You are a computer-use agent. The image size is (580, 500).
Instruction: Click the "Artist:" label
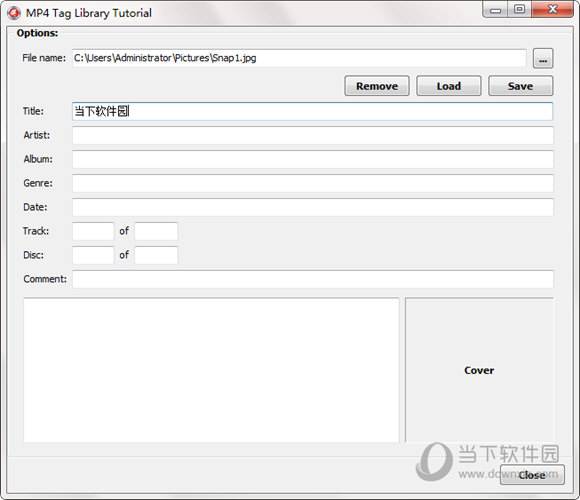(x=37, y=135)
